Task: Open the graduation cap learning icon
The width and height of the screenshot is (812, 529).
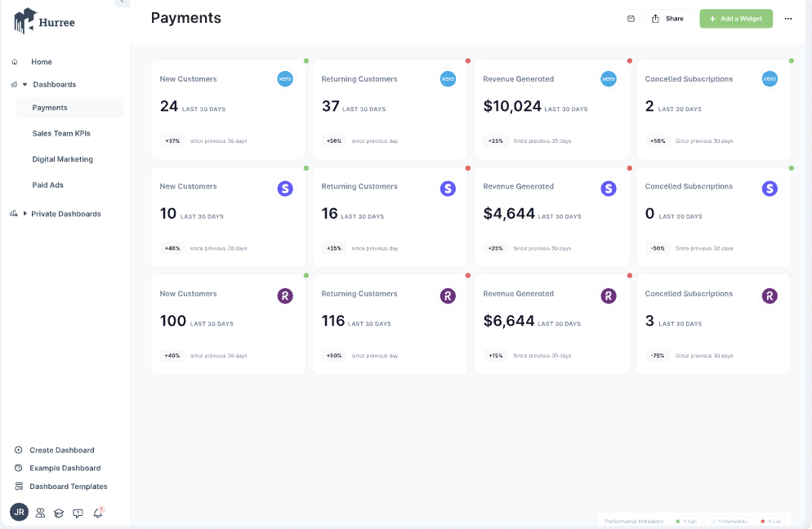Action: pos(59,513)
